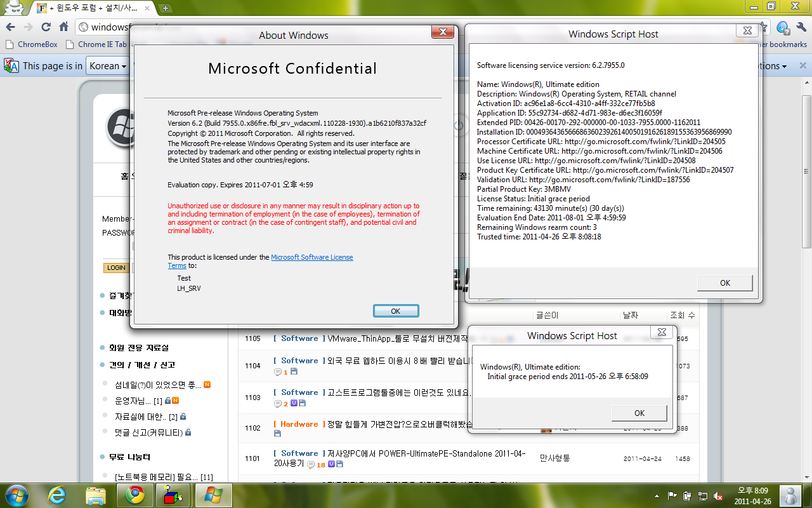Click the 조회 수 column header

click(683, 315)
